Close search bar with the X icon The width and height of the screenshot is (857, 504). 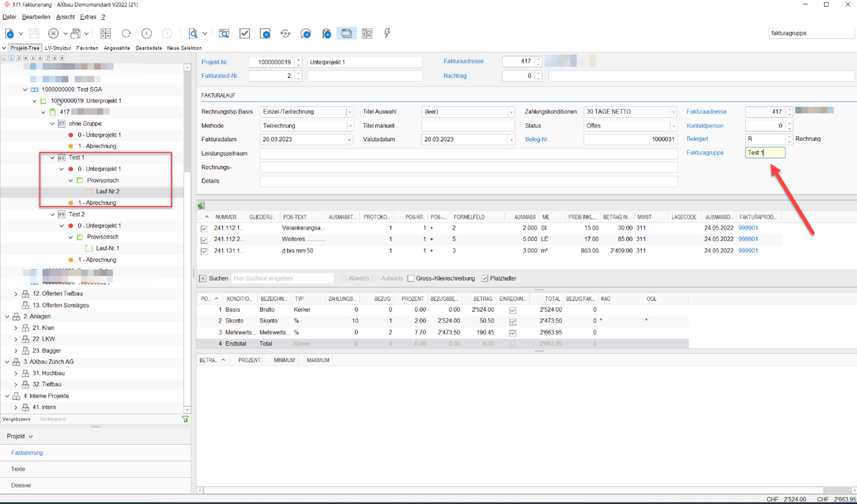202,278
